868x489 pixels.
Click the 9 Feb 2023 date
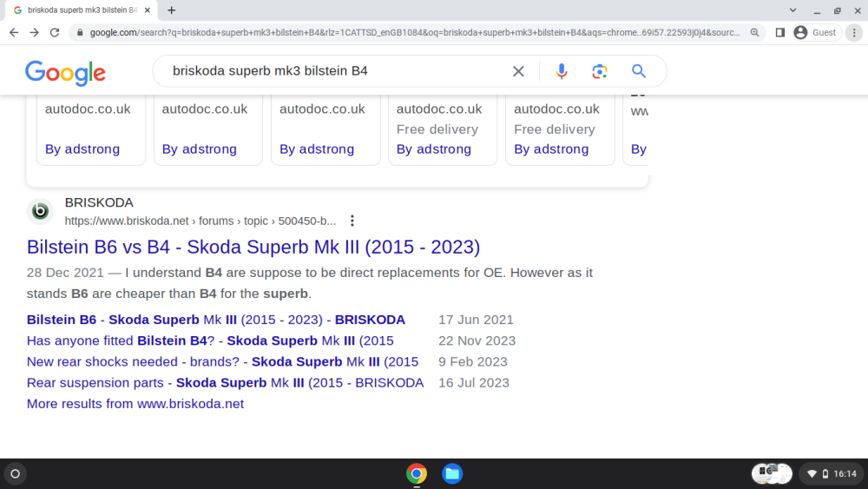[x=473, y=361]
